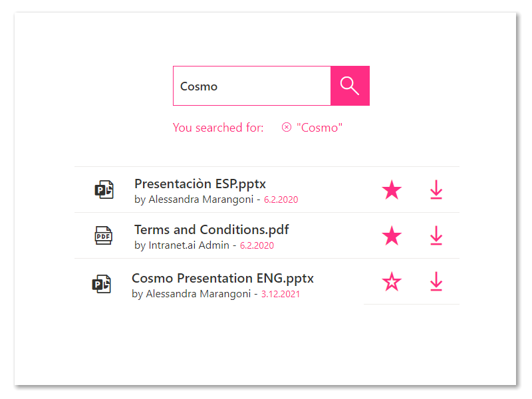Image resolution: width=532 pixels, height=399 pixels.
Task: Unfavorite Presentaciòn ESP.pptx using its star
Action: tap(392, 190)
